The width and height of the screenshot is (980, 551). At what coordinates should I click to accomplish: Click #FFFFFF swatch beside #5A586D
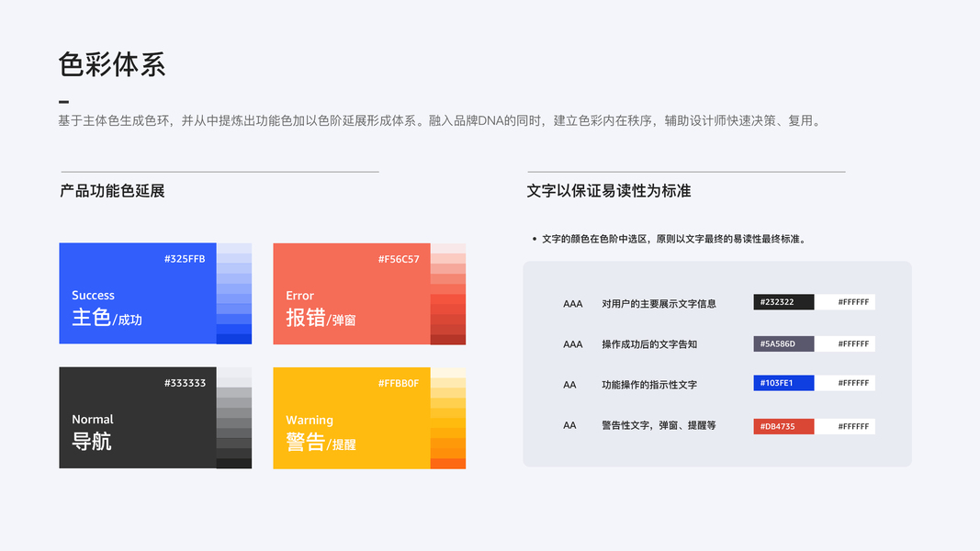[x=845, y=343]
